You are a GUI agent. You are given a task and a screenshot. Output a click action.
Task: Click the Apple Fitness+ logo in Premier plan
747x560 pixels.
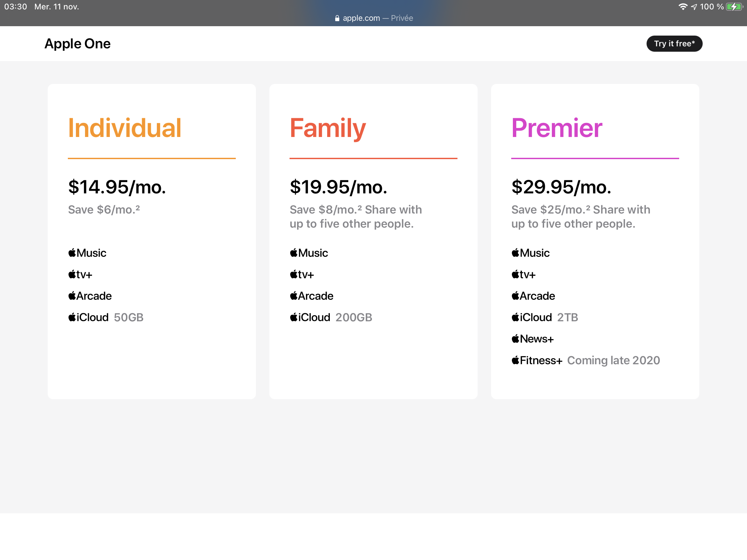click(x=537, y=360)
